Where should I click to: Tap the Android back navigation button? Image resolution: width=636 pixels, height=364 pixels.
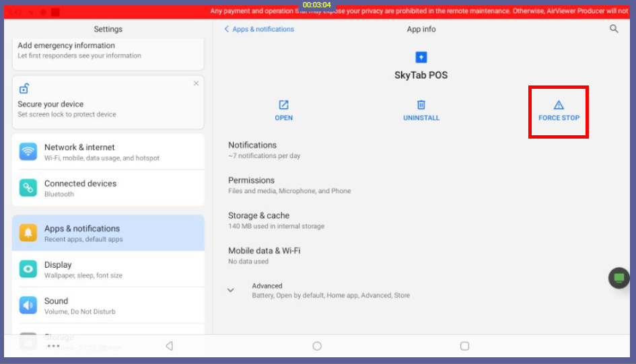click(170, 346)
